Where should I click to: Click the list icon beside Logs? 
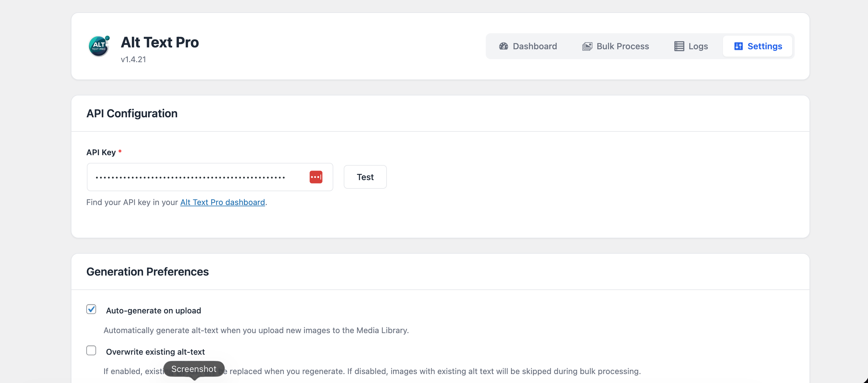pyautogui.click(x=679, y=46)
